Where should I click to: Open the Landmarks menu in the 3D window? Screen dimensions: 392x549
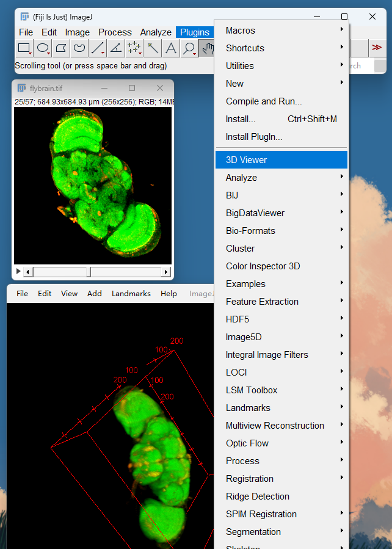coord(131,293)
